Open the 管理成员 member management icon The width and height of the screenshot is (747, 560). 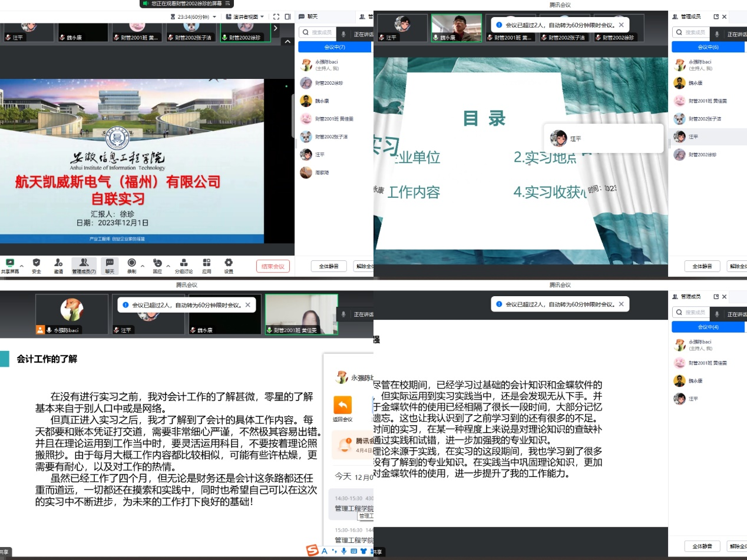[x=84, y=266]
